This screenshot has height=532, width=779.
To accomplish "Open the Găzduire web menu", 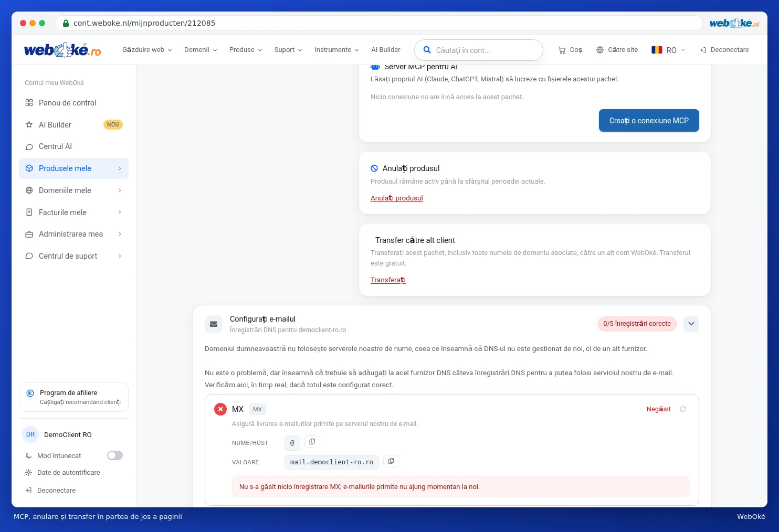I will pyautogui.click(x=147, y=50).
